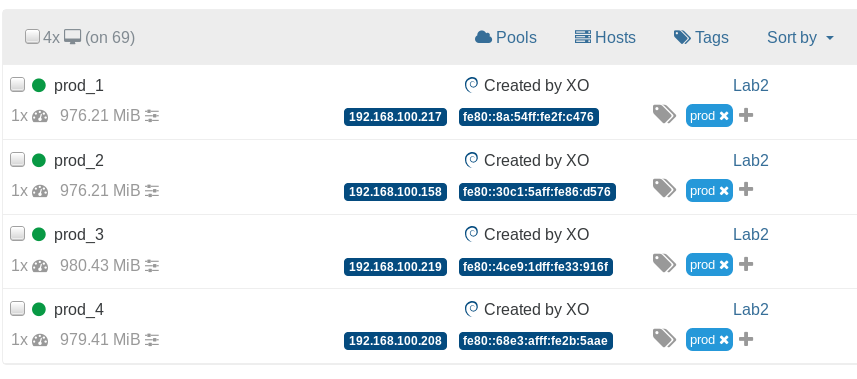Image resolution: width=857 pixels, height=379 pixels.
Task: Click the sliders icon next to prod_3 memory
Action: coord(152,265)
